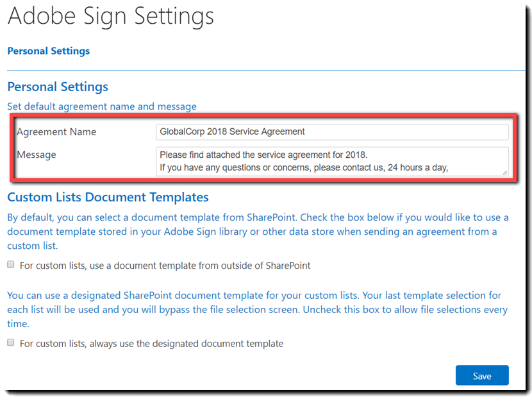Click the large 'Personal Settings' section heading
This screenshot has height=397, width=532.
point(58,87)
